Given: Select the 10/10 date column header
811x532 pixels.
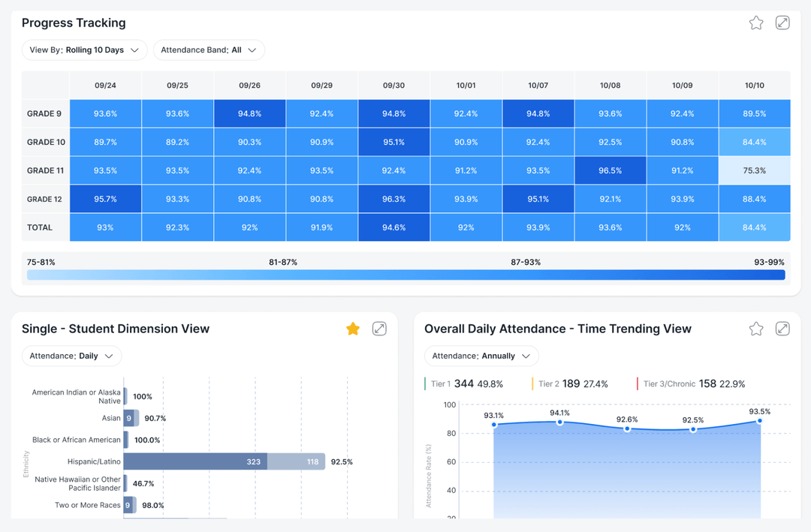Looking at the screenshot, I should tap(754, 86).
